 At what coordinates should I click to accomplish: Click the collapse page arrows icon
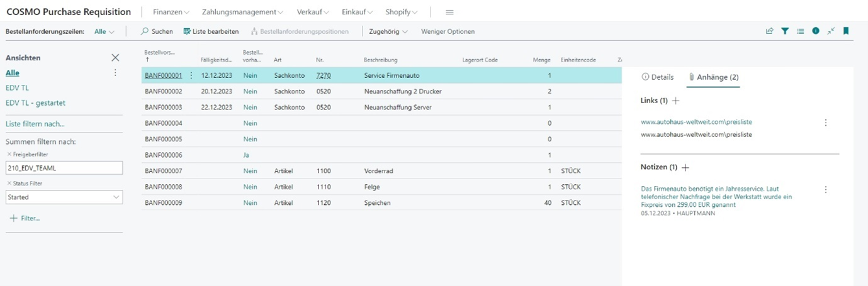coord(831,31)
